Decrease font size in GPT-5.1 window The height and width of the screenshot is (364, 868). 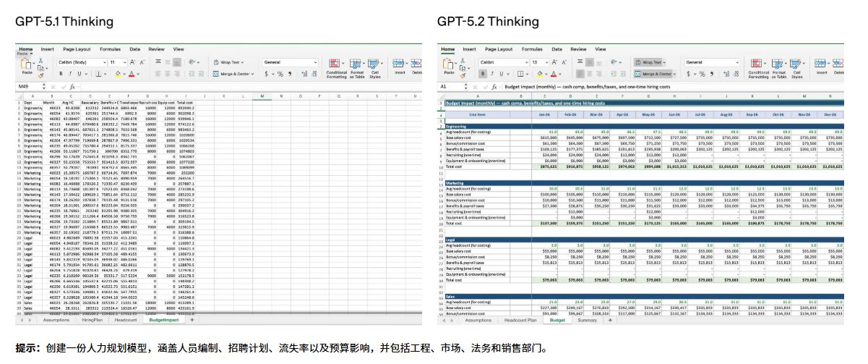point(142,62)
